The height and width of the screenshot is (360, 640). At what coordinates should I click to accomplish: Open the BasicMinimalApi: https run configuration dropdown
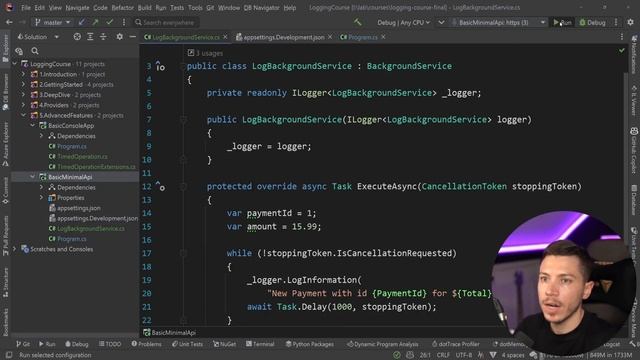(498, 22)
